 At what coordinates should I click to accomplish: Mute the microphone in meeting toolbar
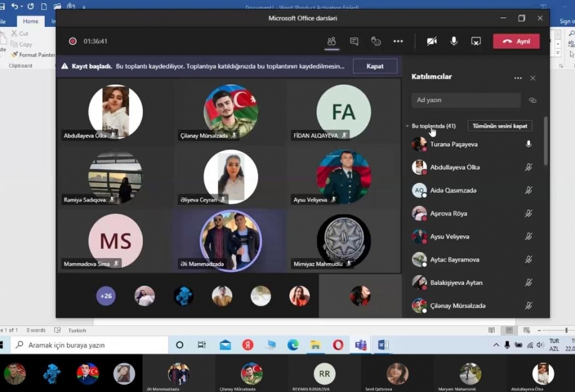point(454,41)
